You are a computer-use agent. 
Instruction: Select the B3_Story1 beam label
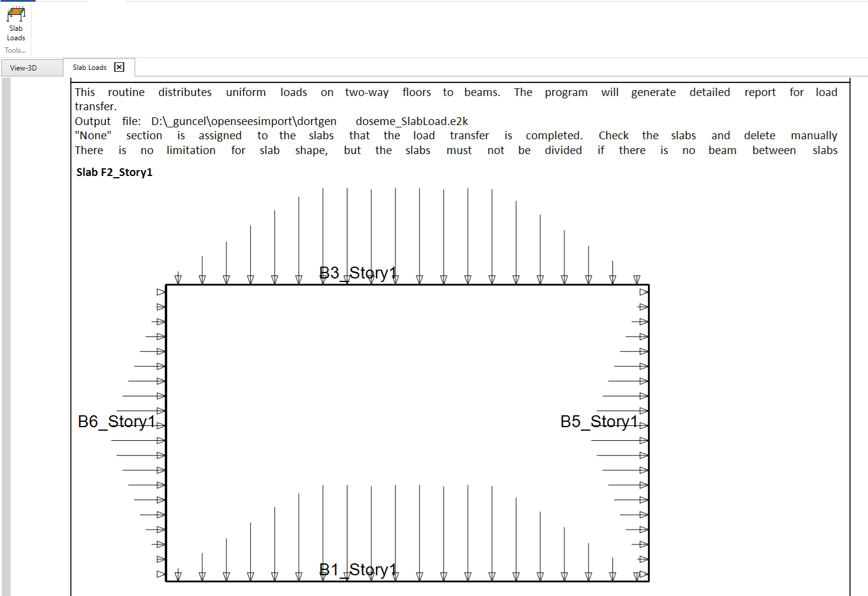pos(358,273)
